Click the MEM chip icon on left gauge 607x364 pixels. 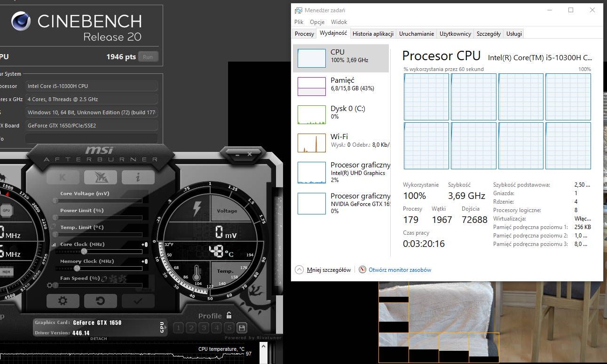(x=6, y=271)
